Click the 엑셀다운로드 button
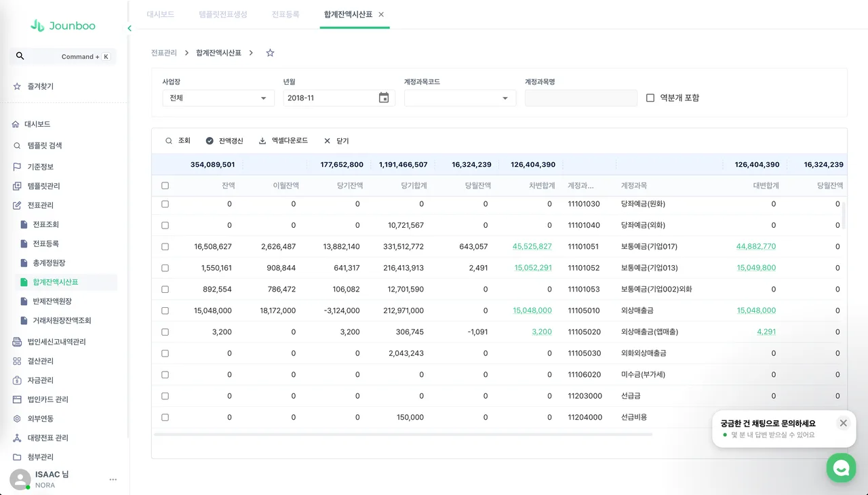 pyautogui.click(x=283, y=141)
